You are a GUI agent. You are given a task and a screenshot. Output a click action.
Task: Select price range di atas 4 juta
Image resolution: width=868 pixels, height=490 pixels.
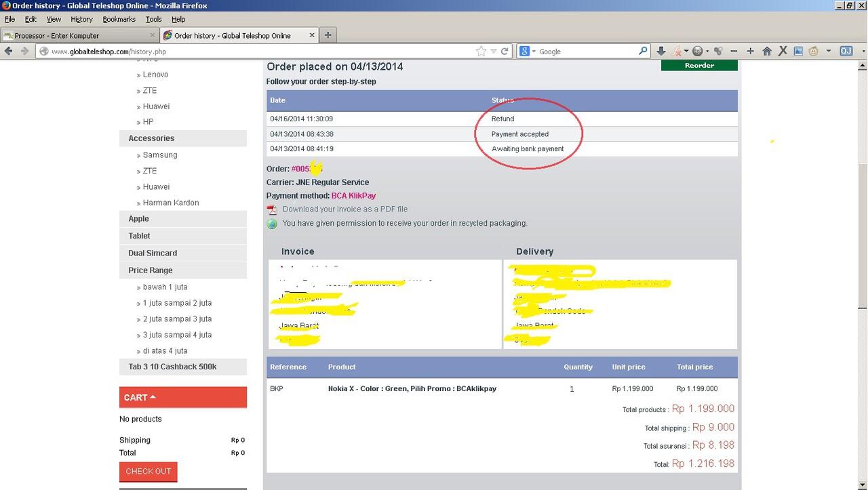tap(165, 351)
